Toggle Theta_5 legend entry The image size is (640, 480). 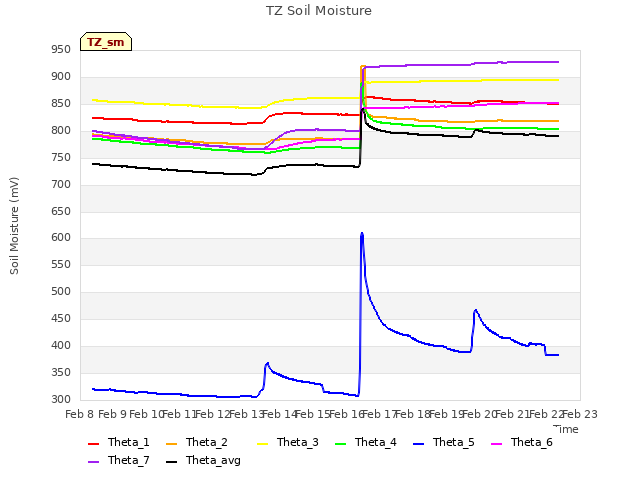[x=444, y=442]
